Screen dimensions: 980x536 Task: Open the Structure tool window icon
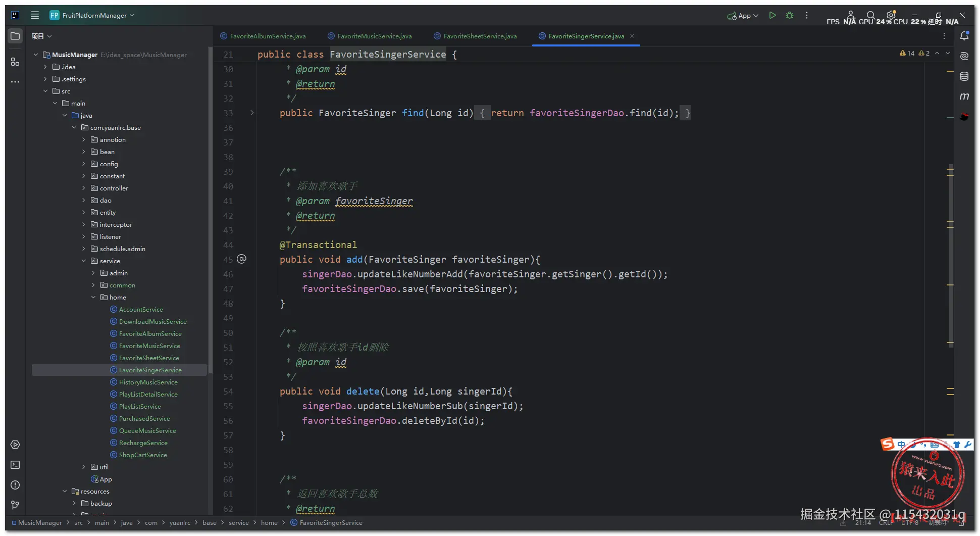15,62
